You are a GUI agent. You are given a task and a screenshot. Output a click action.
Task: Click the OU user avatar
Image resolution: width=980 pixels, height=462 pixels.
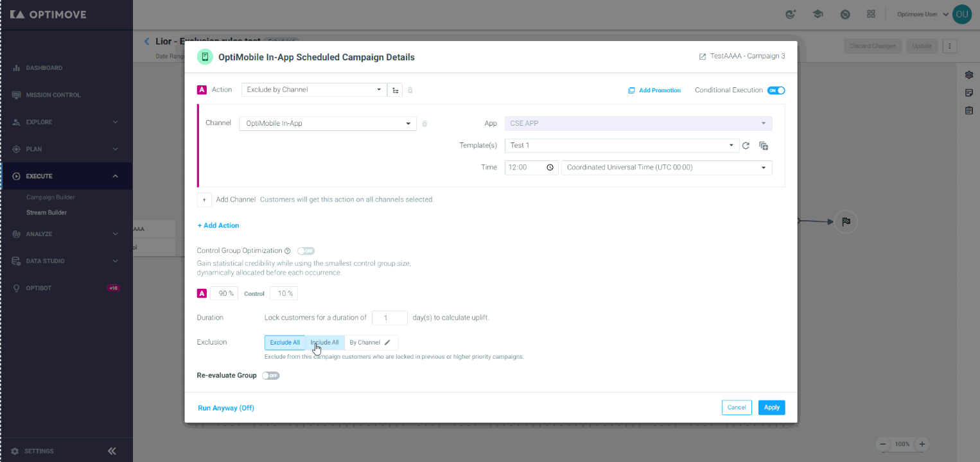coord(961,14)
